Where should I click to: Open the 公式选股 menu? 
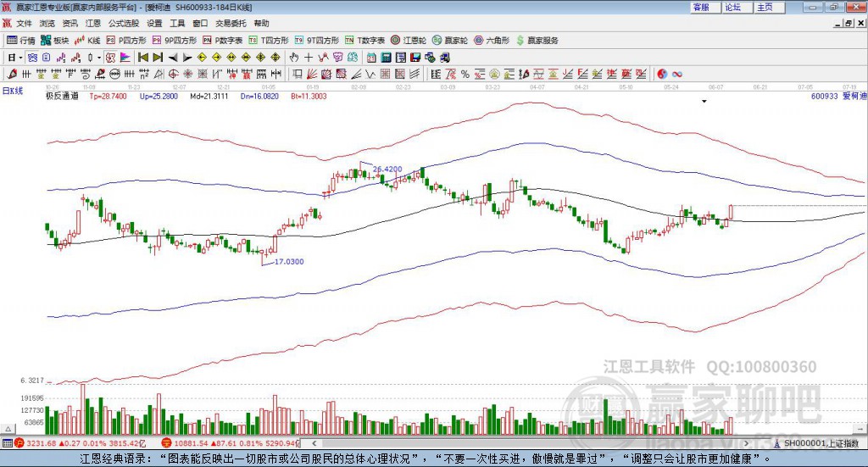(x=124, y=23)
